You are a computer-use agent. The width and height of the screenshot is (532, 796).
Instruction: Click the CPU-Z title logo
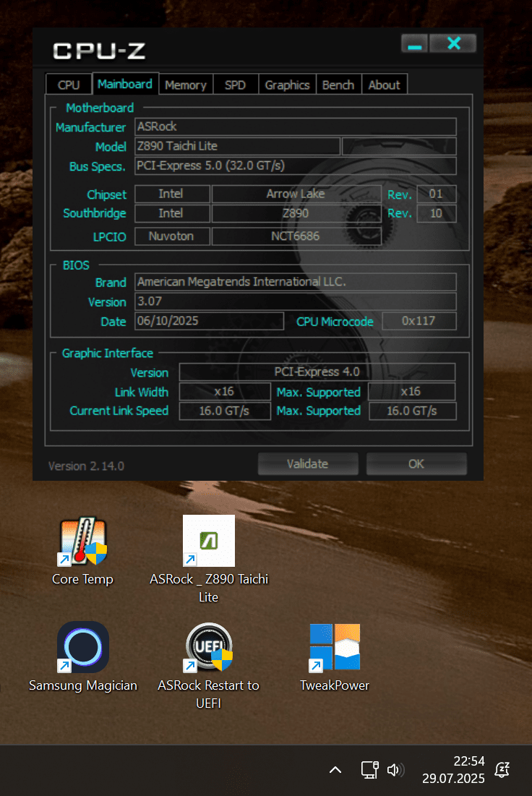[x=100, y=51]
